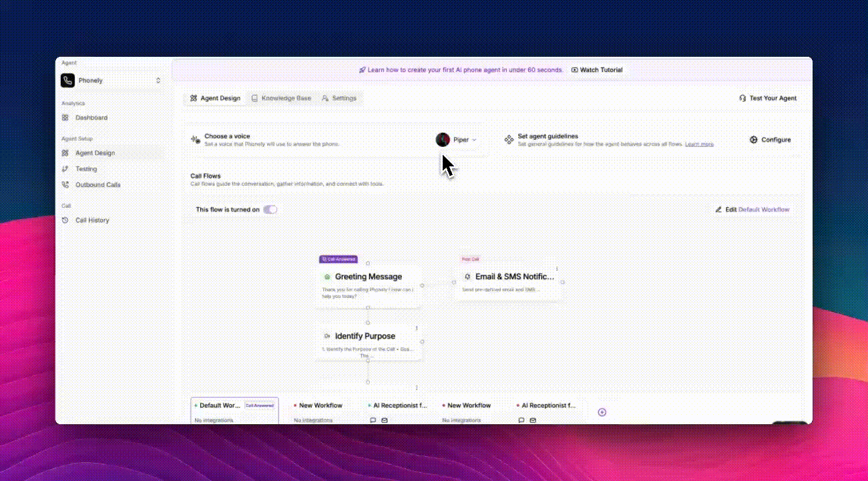Expand the Identify Purpose node options

coord(416,329)
